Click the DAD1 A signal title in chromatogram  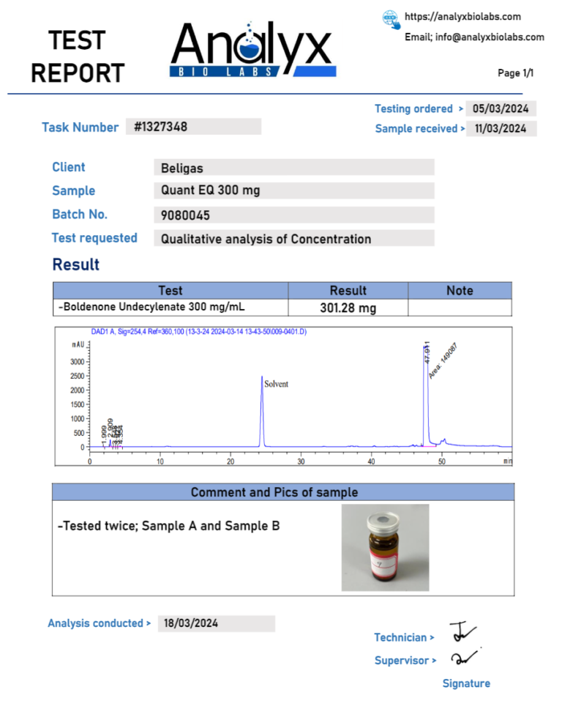point(198,332)
